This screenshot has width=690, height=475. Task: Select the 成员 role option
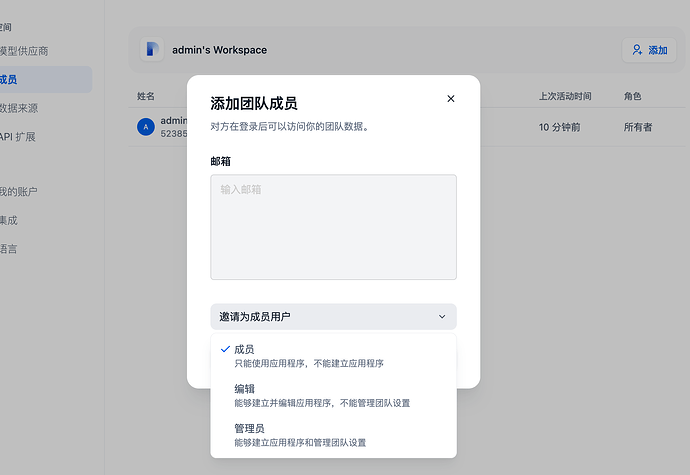point(334,356)
